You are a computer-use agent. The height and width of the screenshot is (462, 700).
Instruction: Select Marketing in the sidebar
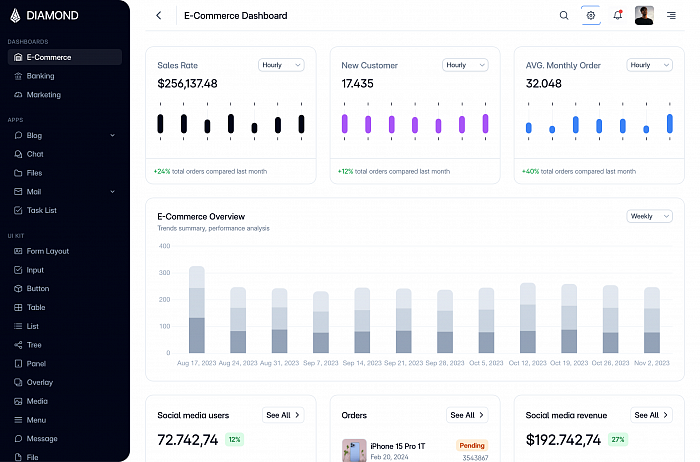(x=65, y=95)
